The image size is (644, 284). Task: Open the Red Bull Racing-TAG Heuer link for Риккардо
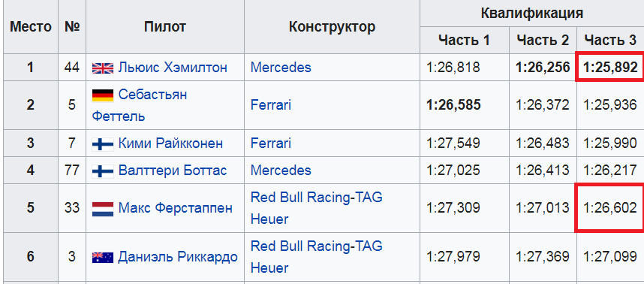[316, 257]
